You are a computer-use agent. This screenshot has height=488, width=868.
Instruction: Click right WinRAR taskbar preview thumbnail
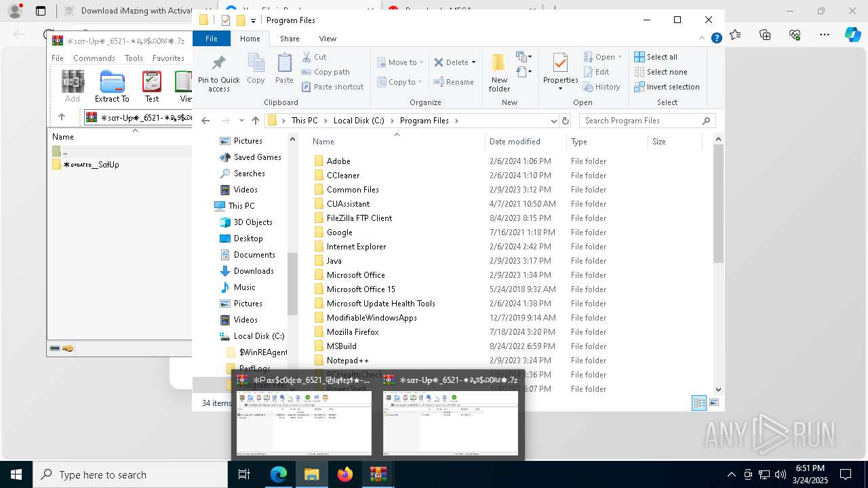(x=450, y=424)
